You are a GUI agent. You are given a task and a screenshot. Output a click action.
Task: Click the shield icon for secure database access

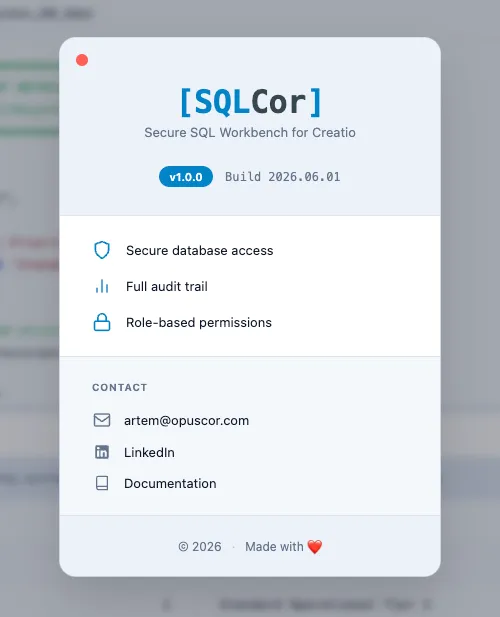(x=102, y=250)
